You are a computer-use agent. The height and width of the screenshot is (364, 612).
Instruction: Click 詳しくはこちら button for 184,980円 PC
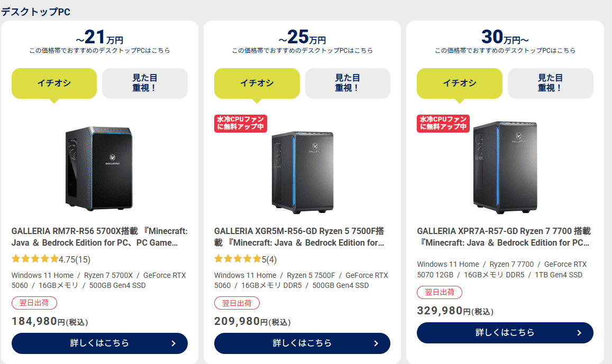click(99, 343)
